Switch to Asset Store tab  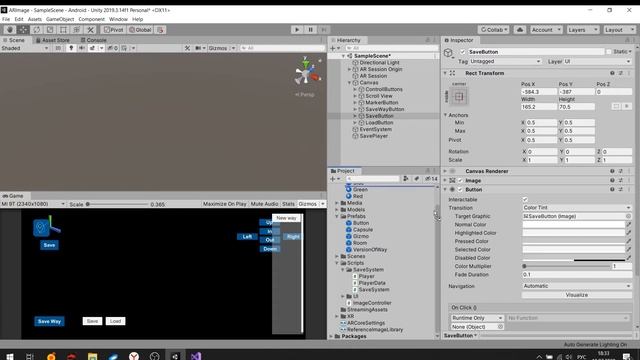pyautogui.click(x=53, y=40)
